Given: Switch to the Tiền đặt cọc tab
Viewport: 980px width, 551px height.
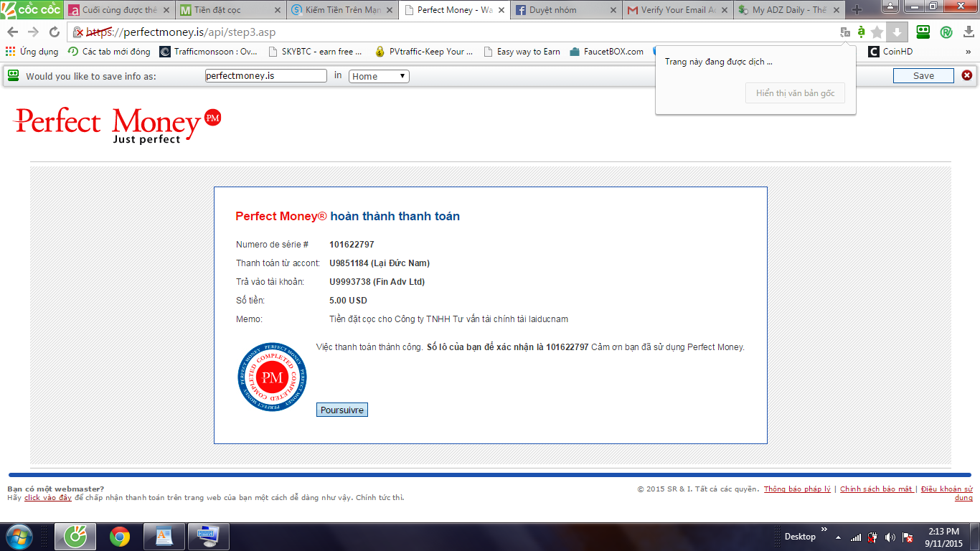Looking at the screenshot, I should click(230, 10).
